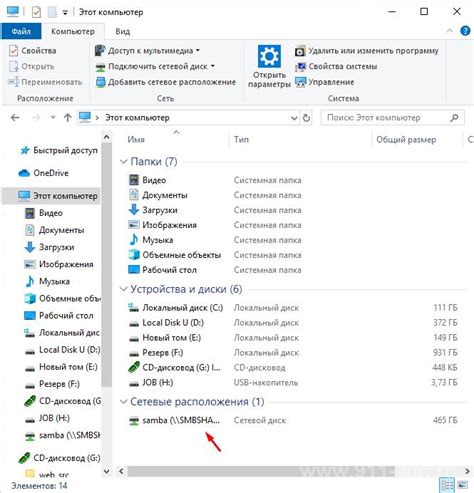The image size is (474, 493).
Task: Select Рабочий стол in file list
Action: [163, 270]
